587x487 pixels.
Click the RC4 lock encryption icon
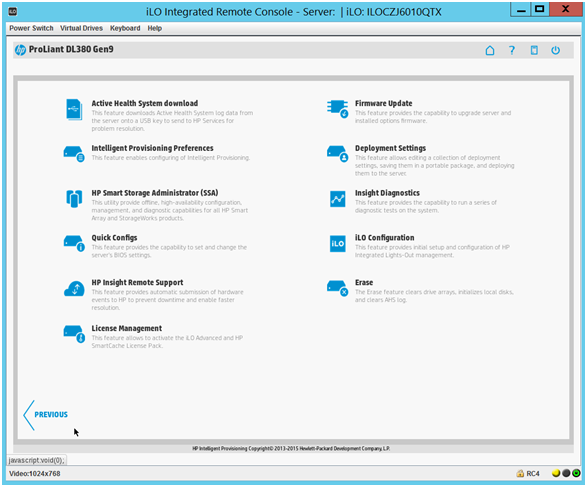coord(520,474)
